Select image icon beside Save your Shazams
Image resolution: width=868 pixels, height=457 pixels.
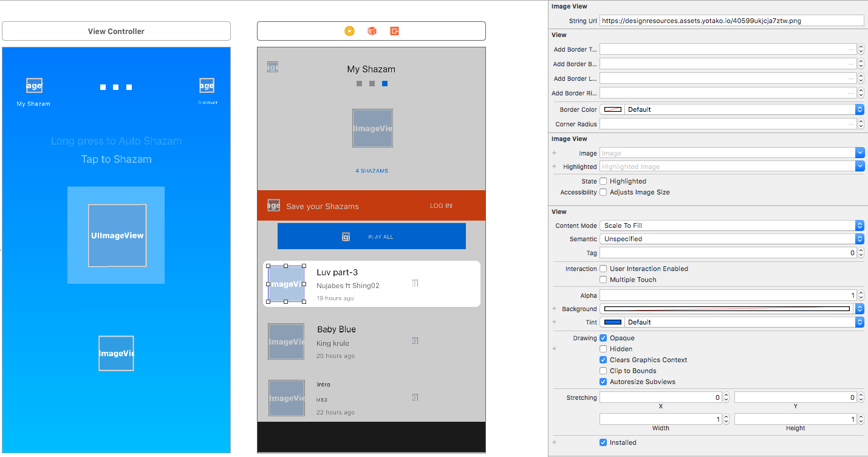pos(273,205)
